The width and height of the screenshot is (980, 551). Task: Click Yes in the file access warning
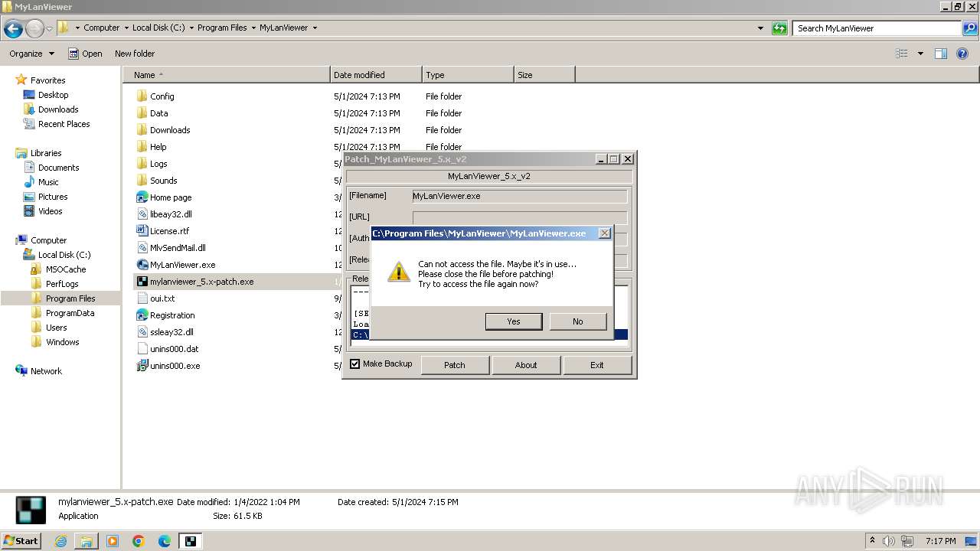tap(514, 321)
